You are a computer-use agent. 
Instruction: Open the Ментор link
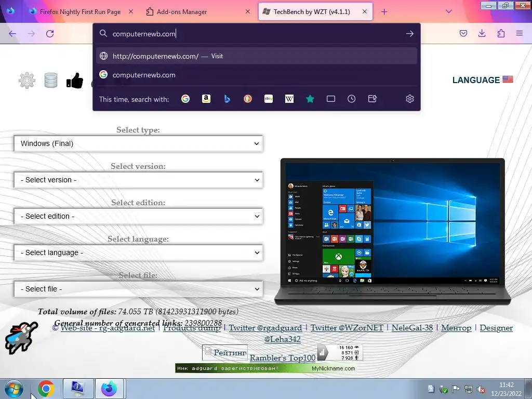coord(456,328)
